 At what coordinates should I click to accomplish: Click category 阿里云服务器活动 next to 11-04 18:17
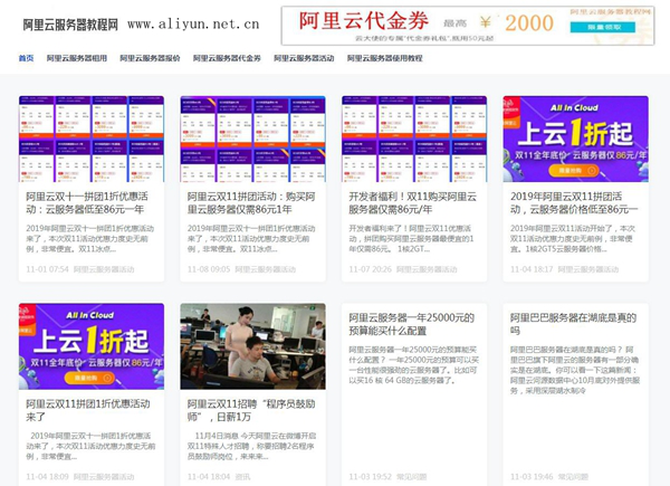click(588, 269)
